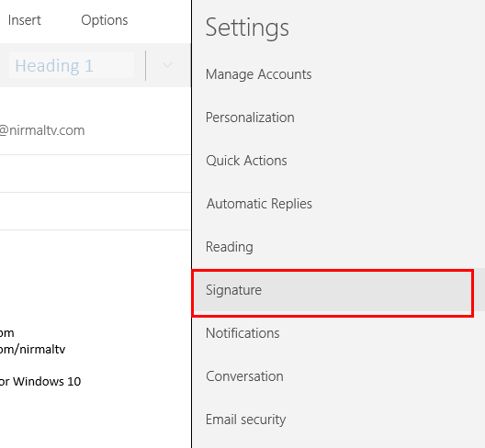Open Conversation settings
This screenshot has height=448, width=485.
(x=244, y=376)
